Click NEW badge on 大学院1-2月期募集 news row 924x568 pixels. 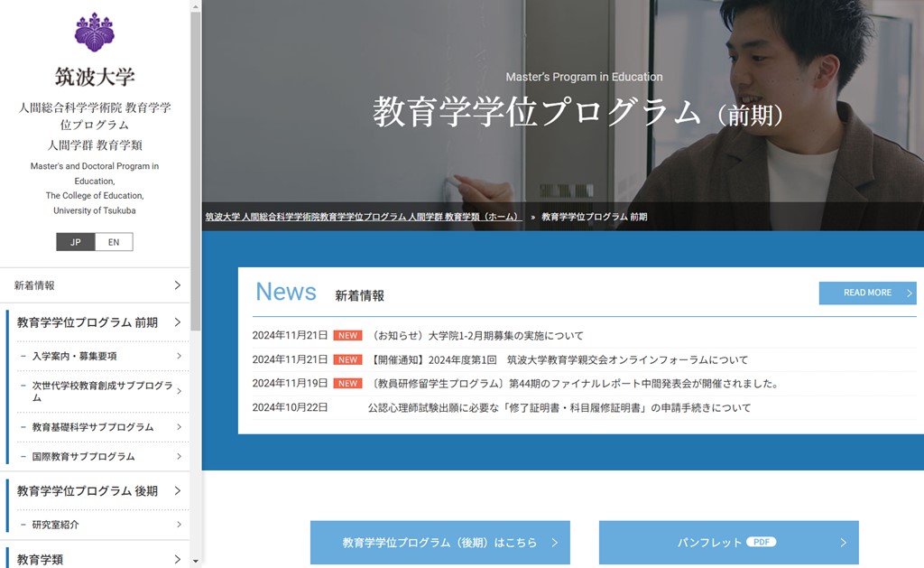[x=347, y=336]
